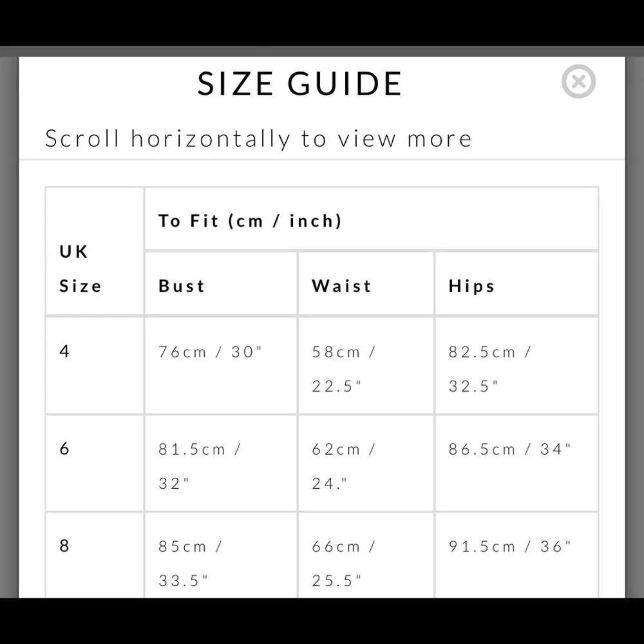
Task: Click the 91.5cm / 36" hips cell
Action: pyautogui.click(x=510, y=547)
